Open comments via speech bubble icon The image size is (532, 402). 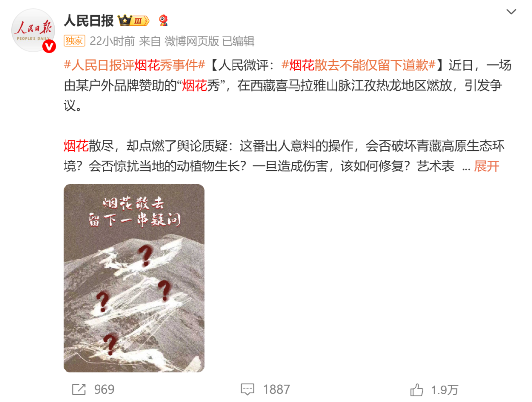pos(247,389)
